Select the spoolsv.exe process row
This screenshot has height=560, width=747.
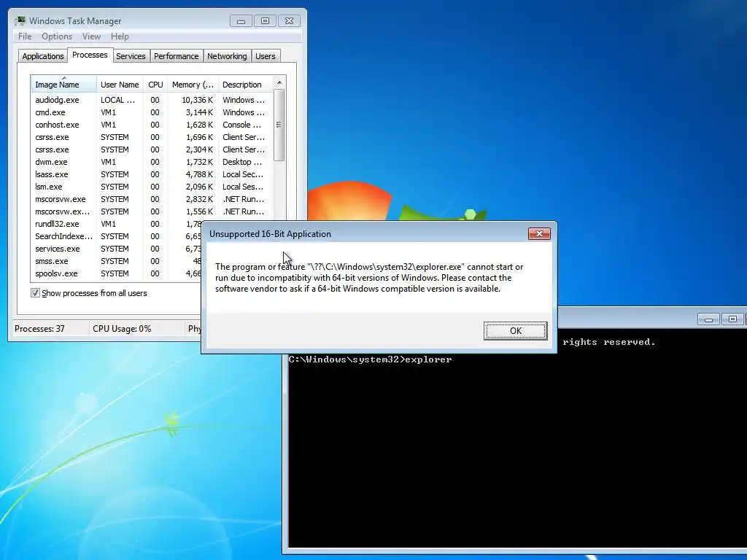[x=117, y=273]
